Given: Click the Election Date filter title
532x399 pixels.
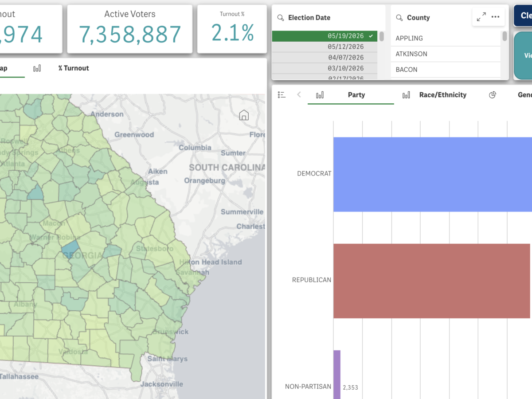Looking at the screenshot, I should point(309,18).
